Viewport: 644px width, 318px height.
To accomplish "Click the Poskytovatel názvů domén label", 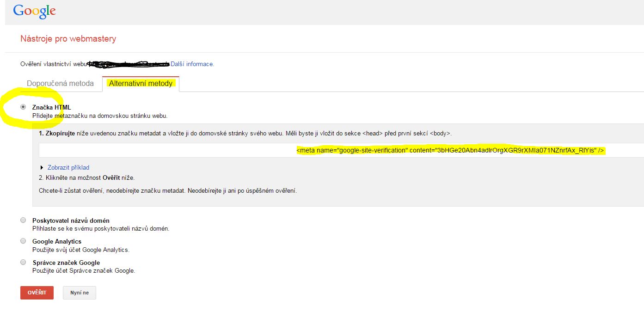I will click(x=71, y=220).
